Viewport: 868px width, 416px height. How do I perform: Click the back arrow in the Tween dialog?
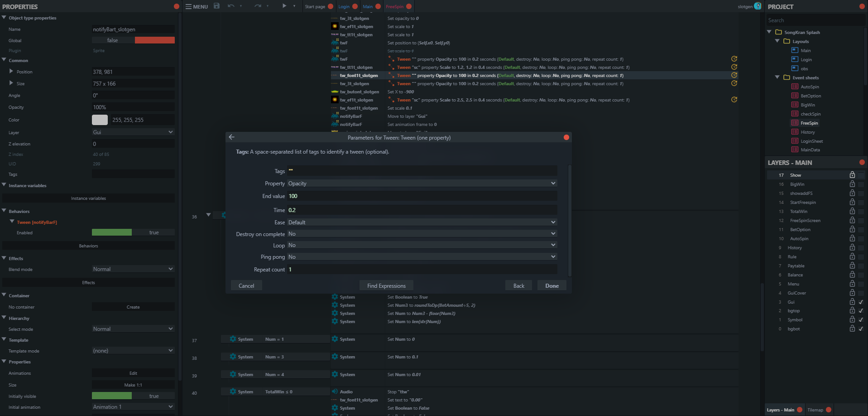(231, 137)
